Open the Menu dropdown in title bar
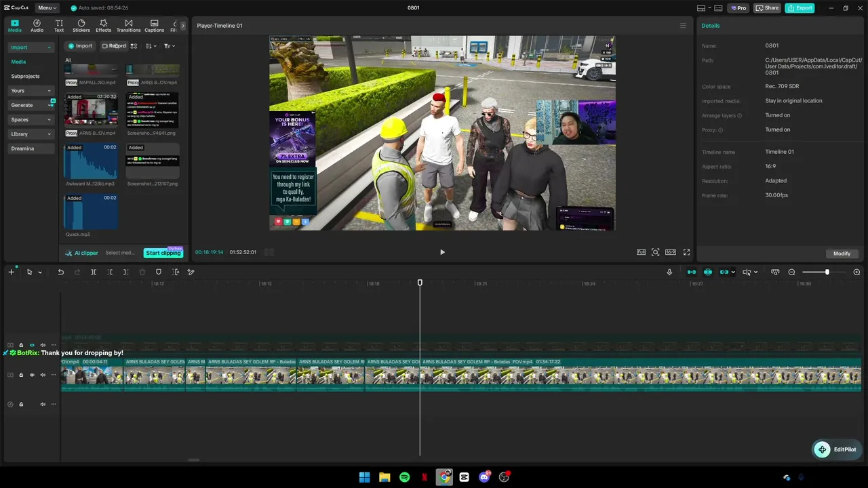Screen dimensions: 868x488 pos(47,8)
